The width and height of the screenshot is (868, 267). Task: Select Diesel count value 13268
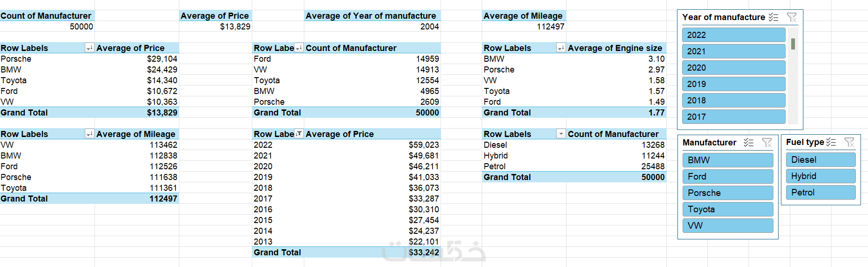pos(616,144)
